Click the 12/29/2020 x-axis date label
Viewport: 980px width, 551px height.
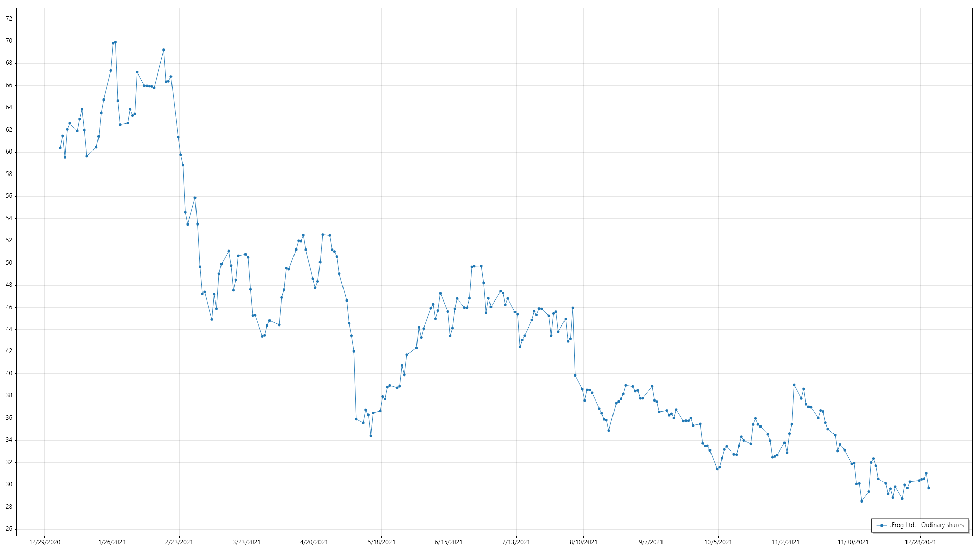click(x=44, y=542)
